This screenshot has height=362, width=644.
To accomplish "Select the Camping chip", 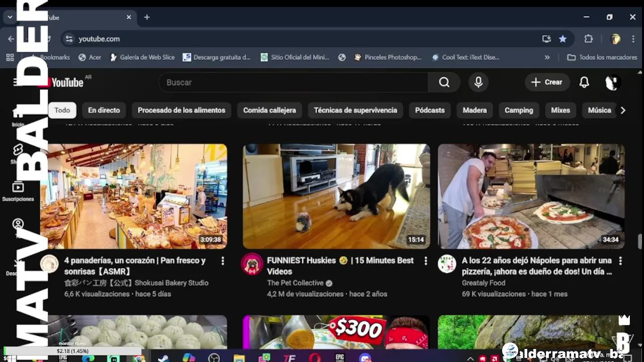I will point(519,110).
